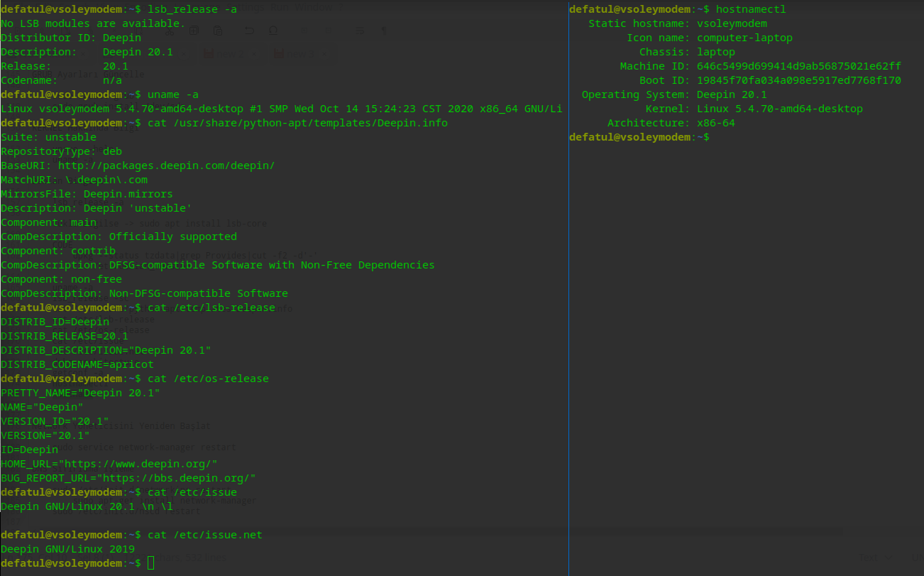924x576 pixels.
Task: Select the "Description: Deepin 'unstable'" line
Action: pos(97,208)
